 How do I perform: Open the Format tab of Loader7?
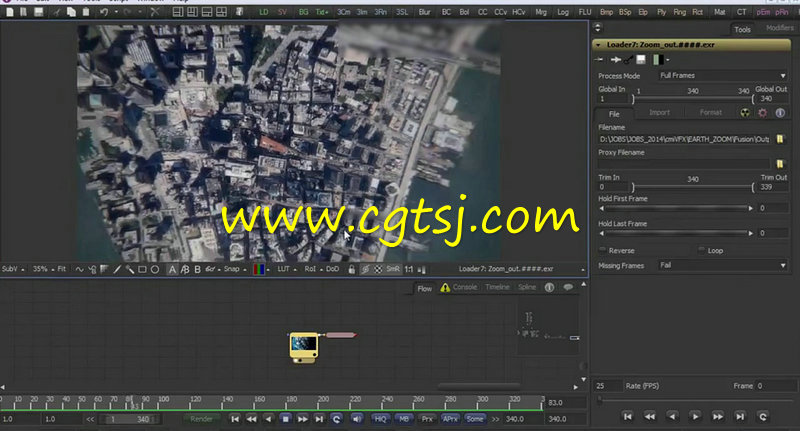pos(711,113)
